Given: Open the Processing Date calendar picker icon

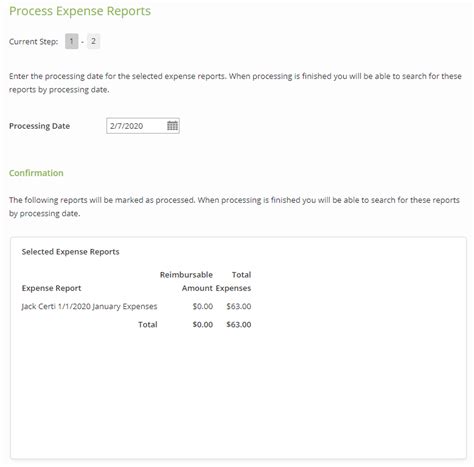Looking at the screenshot, I should (172, 126).
